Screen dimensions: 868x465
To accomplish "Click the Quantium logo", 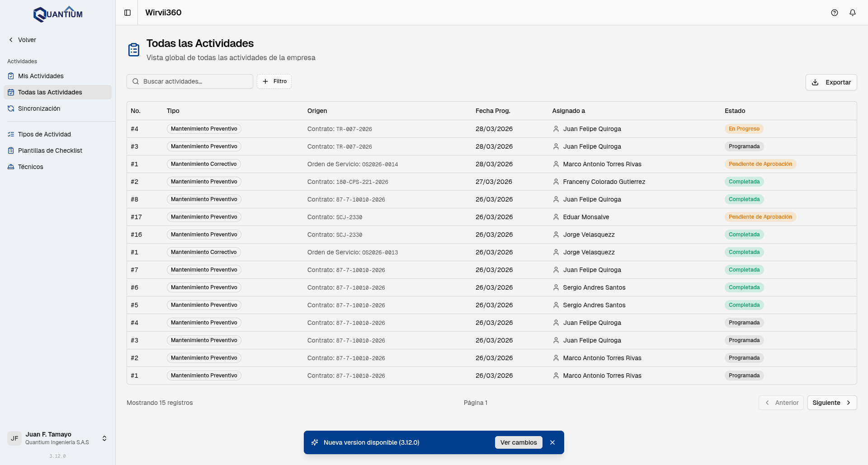I will click(x=58, y=14).
